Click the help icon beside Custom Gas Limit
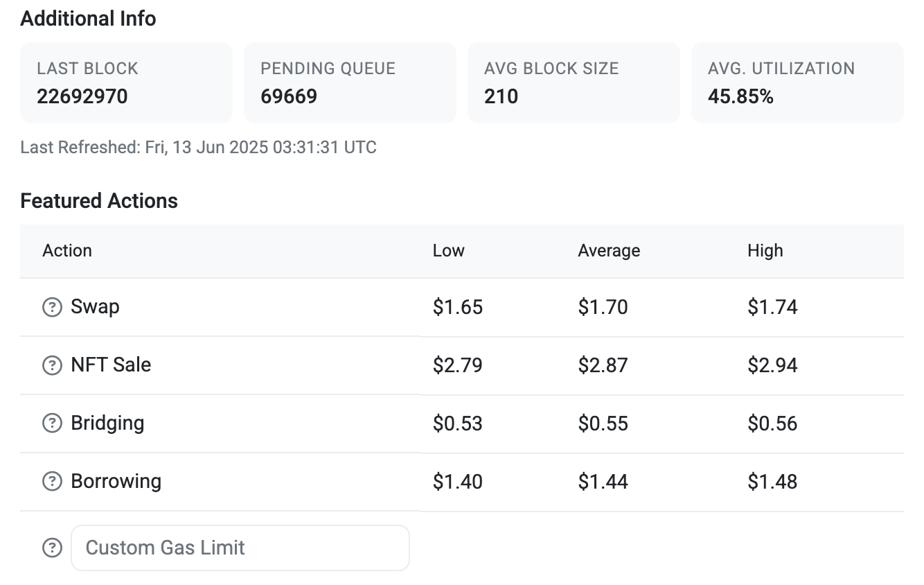The height and width of the screenshot is (585, 924). coord(52,548)
